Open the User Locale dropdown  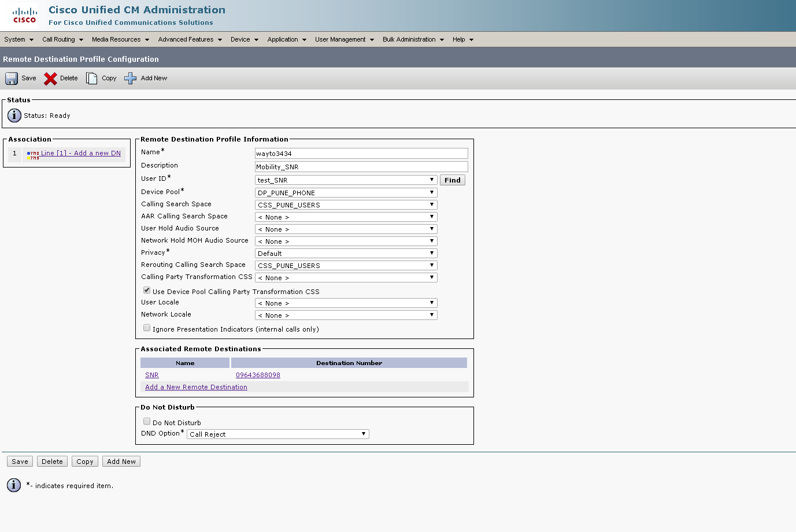[x=346, y=303]
